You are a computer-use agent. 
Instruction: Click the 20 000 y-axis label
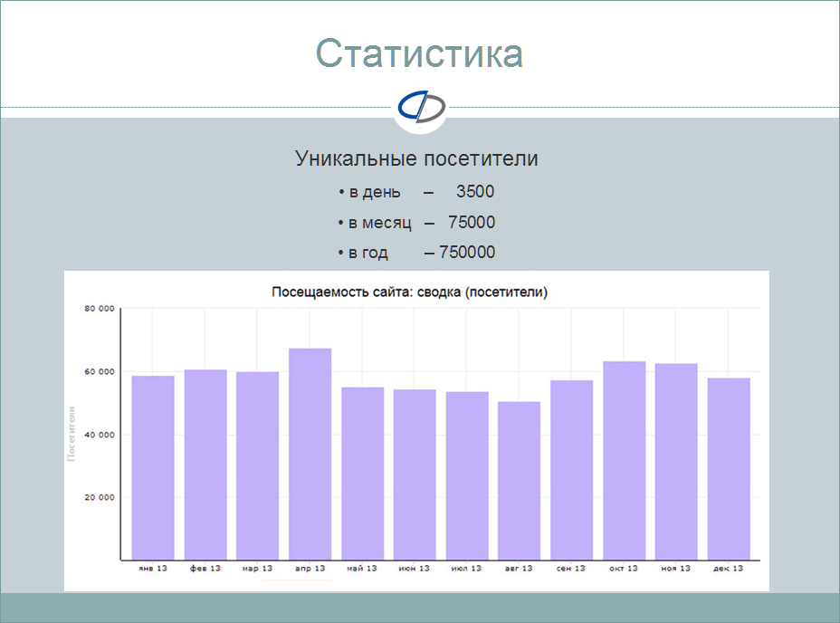point(100,498)
